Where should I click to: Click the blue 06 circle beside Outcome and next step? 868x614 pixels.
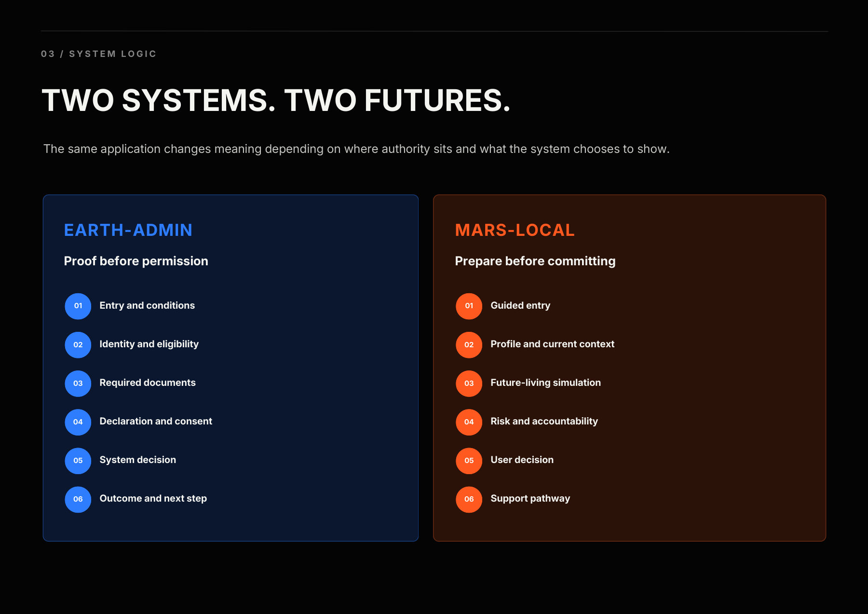[78, 499]
